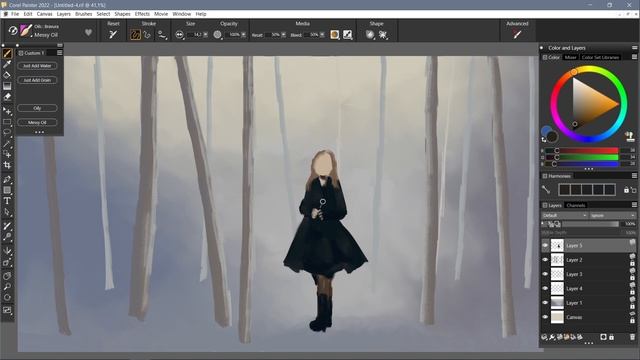640x360 pixels.
Task: Click the layer opacity slider
Action: tap(591, 224)
